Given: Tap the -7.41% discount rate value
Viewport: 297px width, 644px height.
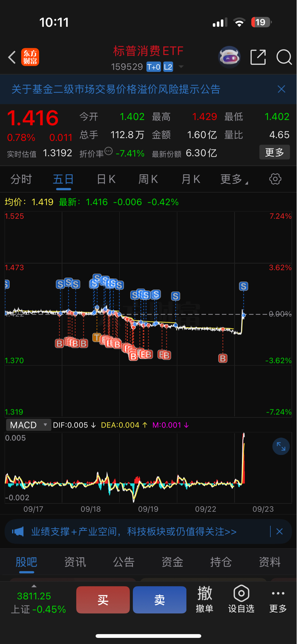Looking at the screenshot, I should (130, 154).
